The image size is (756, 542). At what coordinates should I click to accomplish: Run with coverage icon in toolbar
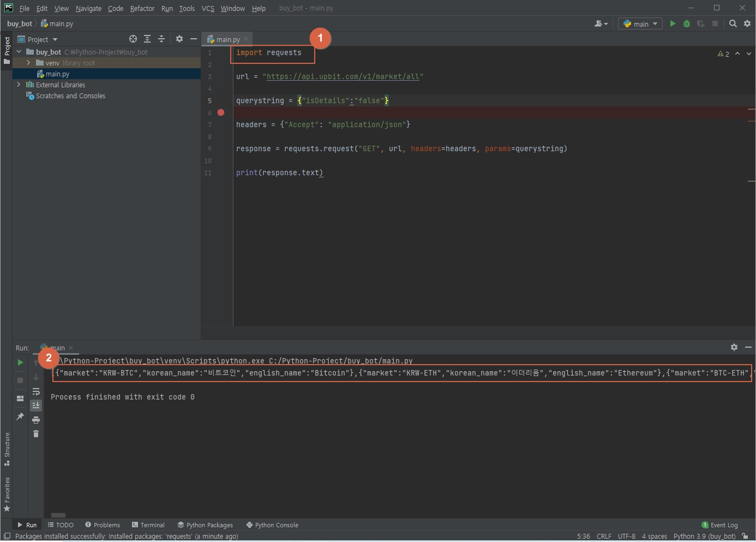701,23
